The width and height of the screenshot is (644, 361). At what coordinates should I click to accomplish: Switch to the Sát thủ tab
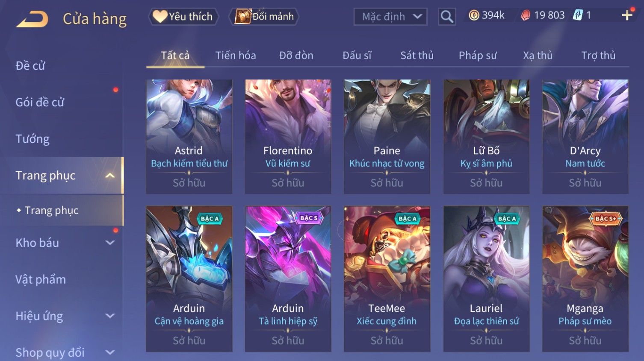pos(417,56)
